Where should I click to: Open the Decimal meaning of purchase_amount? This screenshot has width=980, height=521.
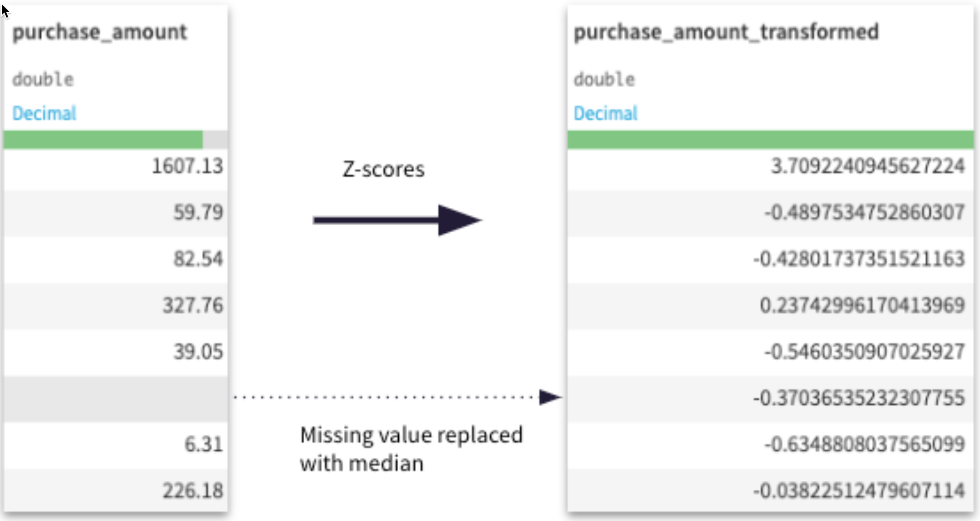tap(44, 113)
